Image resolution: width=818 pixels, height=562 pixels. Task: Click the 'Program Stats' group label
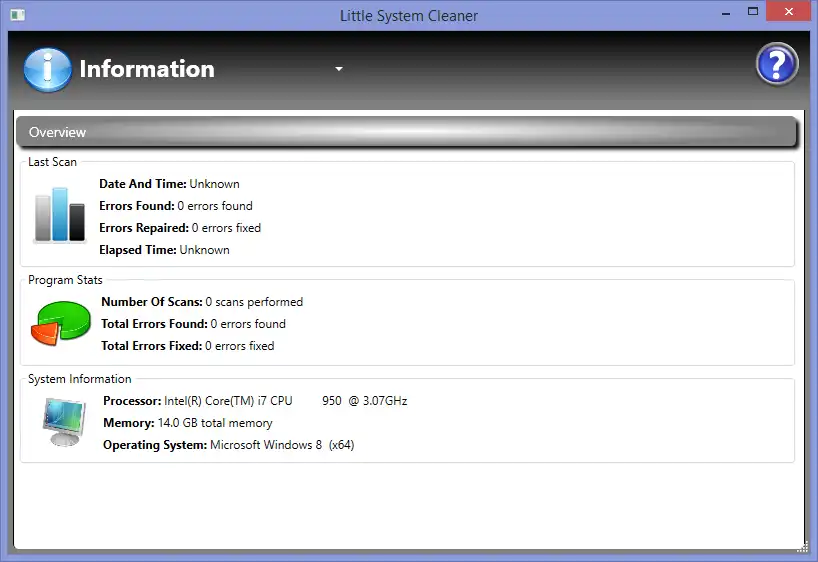tap(65, 280)
